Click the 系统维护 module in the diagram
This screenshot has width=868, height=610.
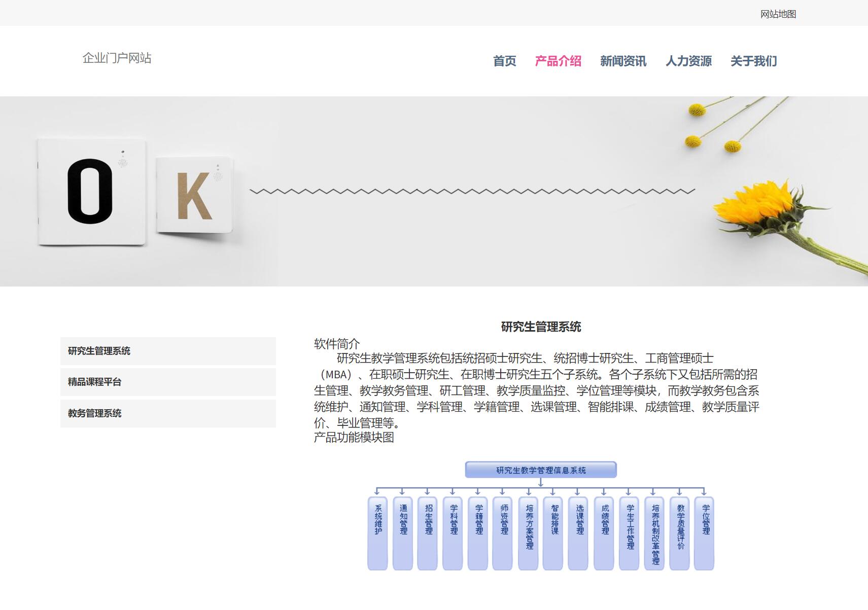pos(377,533)
